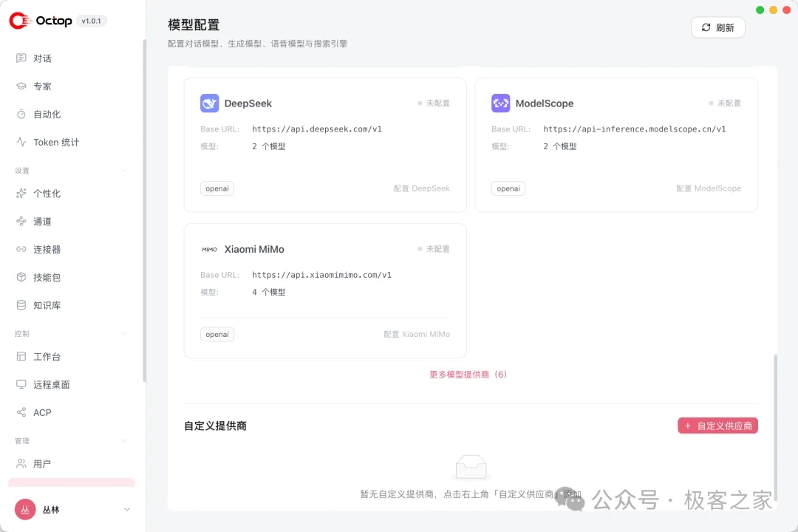
Task: Click the 专家 graduation cap icon
Action: tap(21, 86)
